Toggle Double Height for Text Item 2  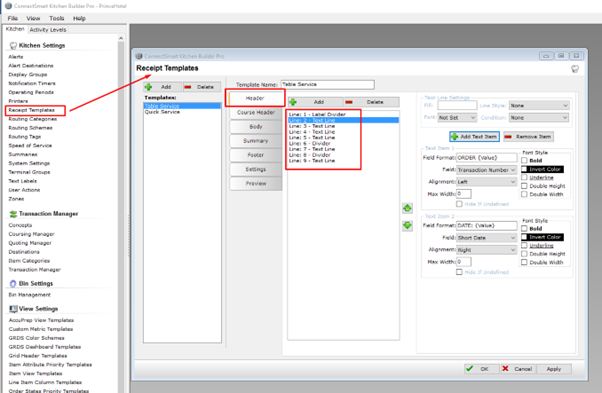click(524, 254)
